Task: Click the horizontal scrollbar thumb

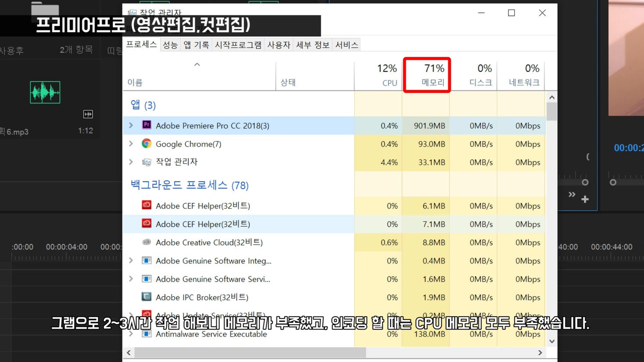Action: pos(250,353)
